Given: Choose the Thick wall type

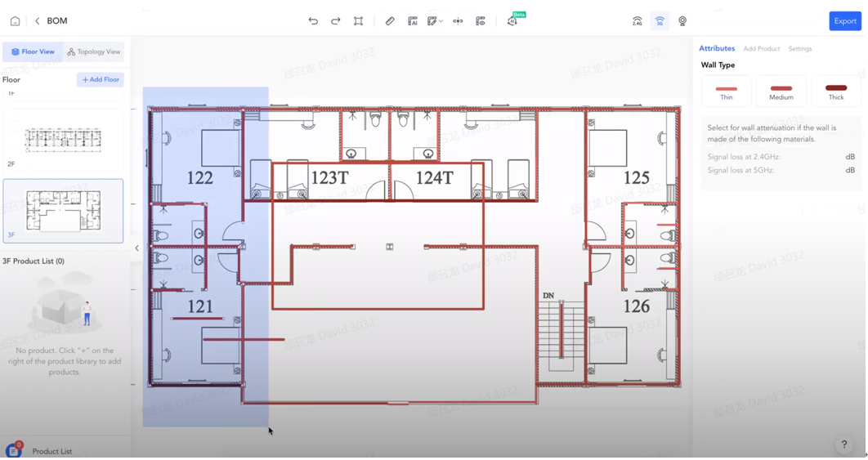Looking at the screenshot, I should pos(836,92).
